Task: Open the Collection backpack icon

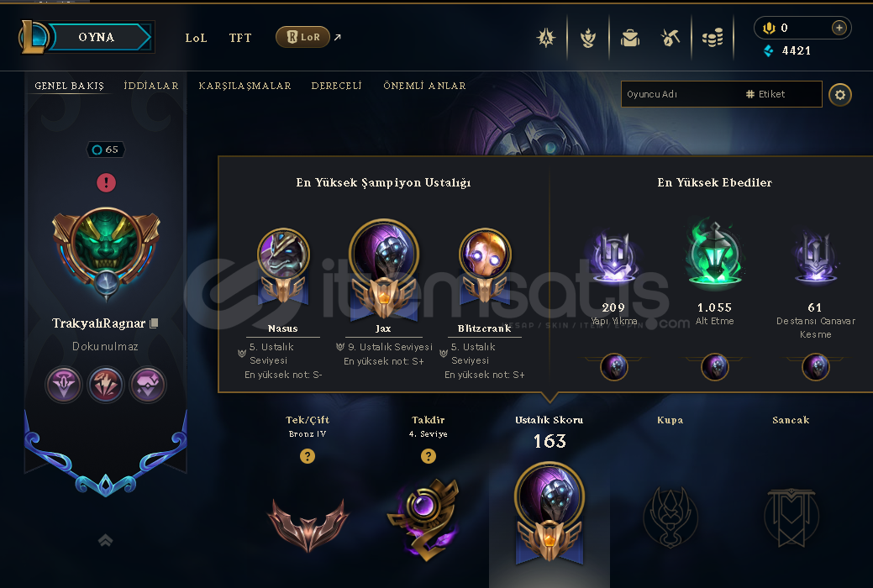Action: [629, 39]
